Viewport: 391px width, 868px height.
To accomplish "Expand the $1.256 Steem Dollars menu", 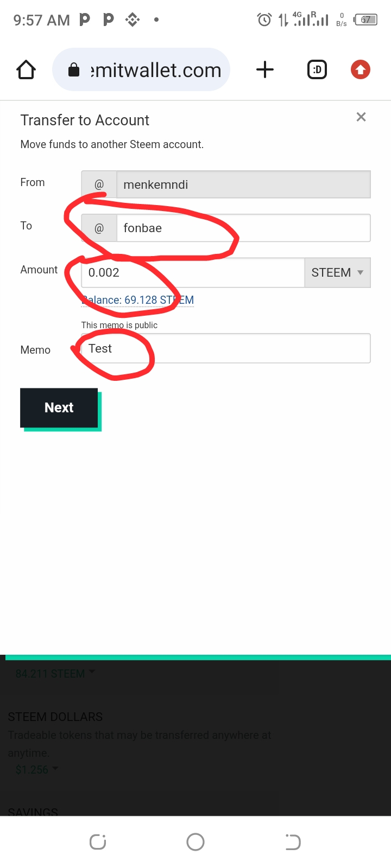I will pos(37,769).
